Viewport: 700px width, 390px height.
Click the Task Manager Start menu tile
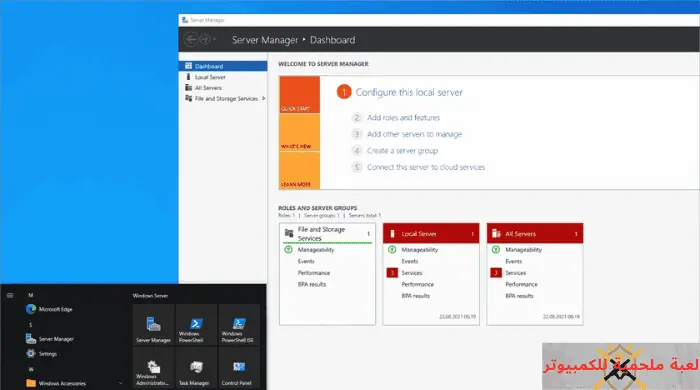tap(196, 368)
